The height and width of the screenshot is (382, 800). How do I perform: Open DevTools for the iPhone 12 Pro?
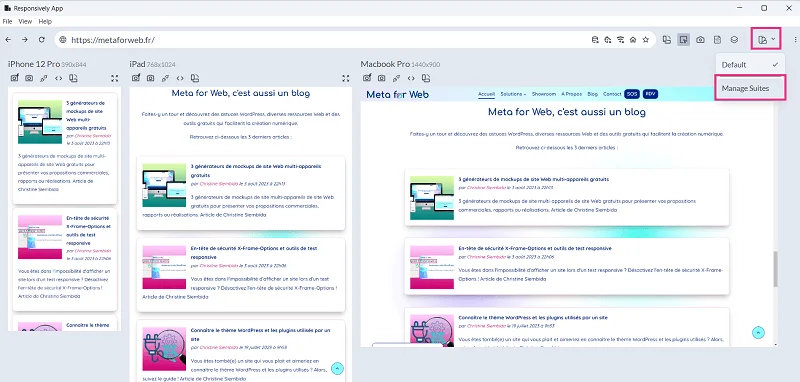(x=59, y=78)
